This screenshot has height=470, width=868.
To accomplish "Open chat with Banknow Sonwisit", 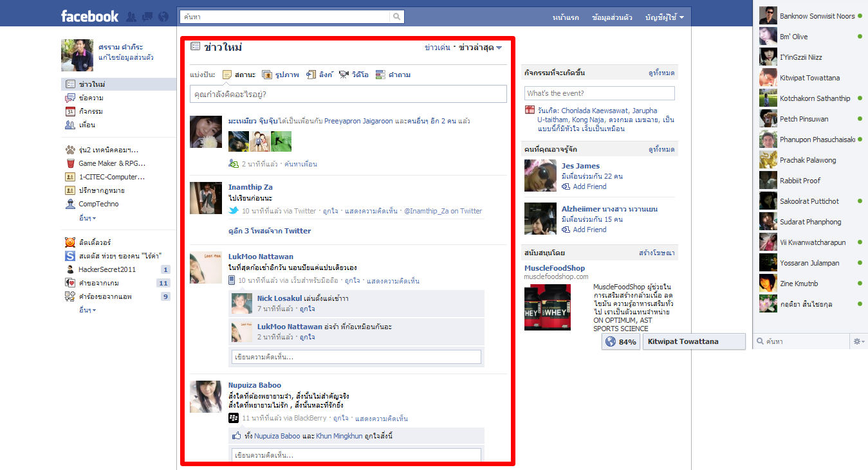I will tap(811, 16).
